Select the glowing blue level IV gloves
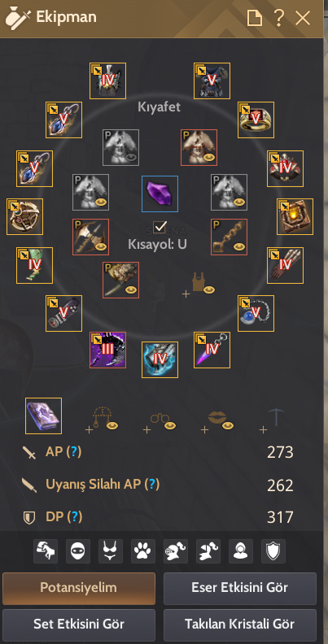 coord(160,359)
